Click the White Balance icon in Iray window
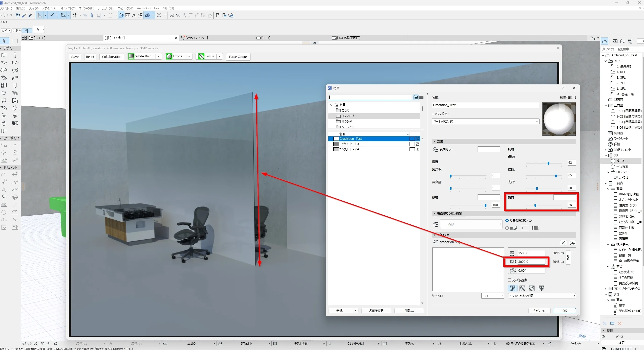Image resolution: width=644 pixels, height=350 pixels. (x=131, y=56)
